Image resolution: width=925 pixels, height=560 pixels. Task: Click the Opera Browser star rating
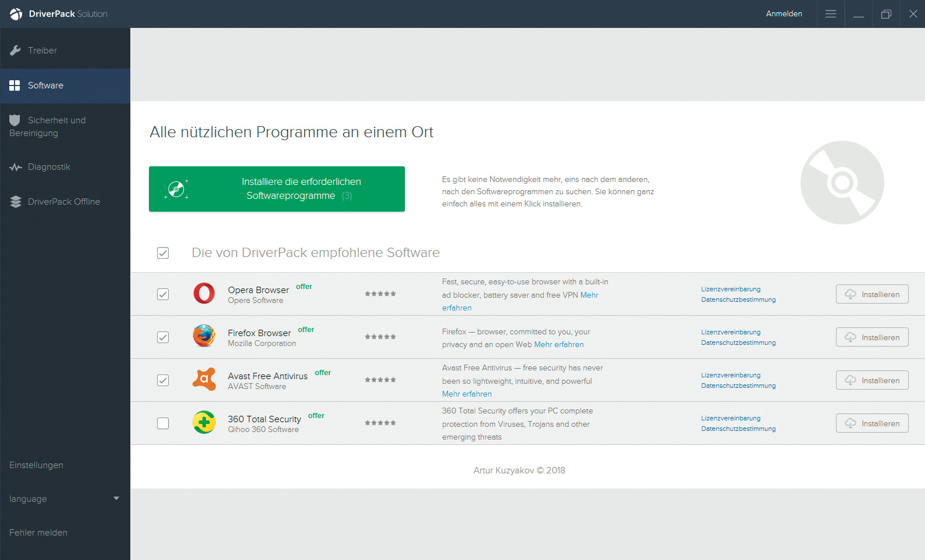pyautogui.click(x=380, y=294)
